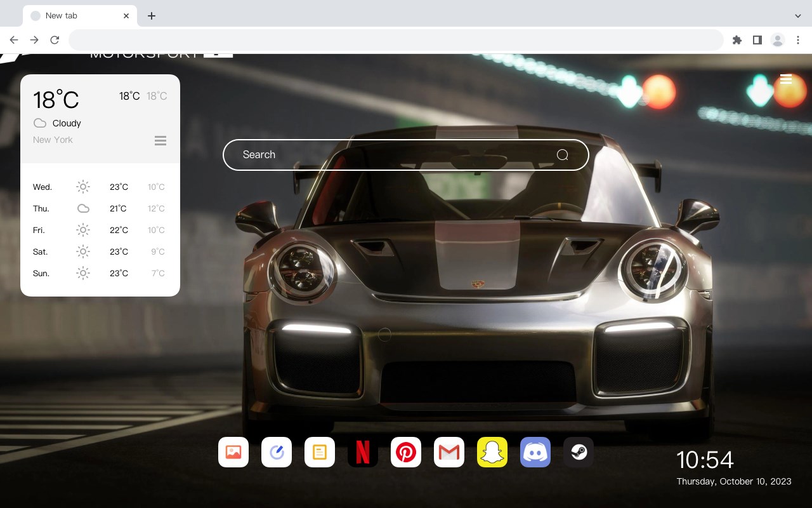Viewport: 812px width, 508px height.
Task: Launch the Steam shortcut
Action: point(579,452)
